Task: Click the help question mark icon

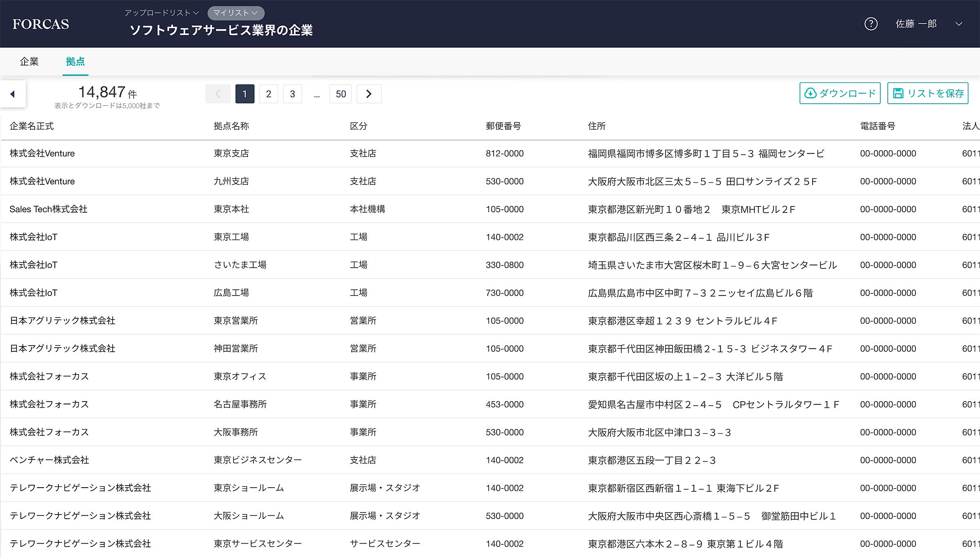Action: point(871,24)
